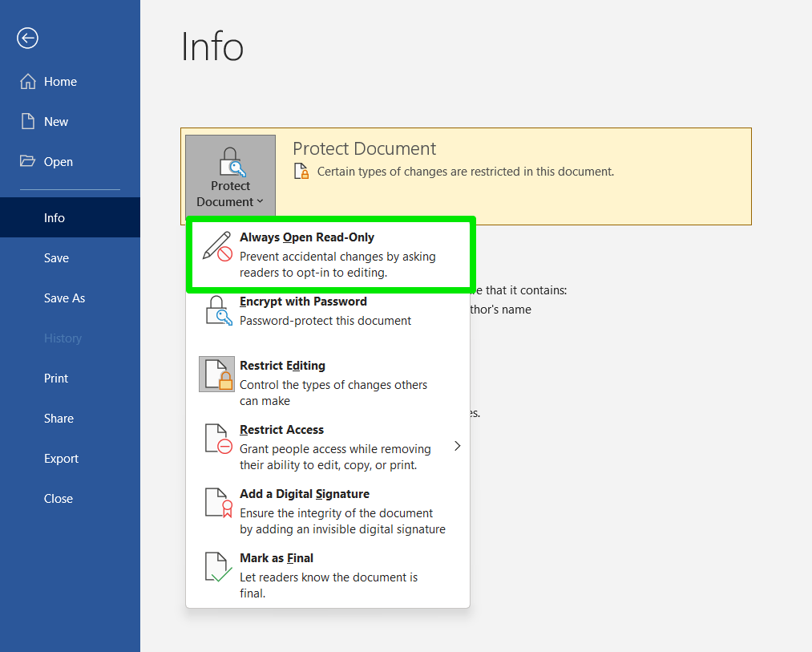Select Close in the sidebar
812x652 pixels.
tap(70, 499)
